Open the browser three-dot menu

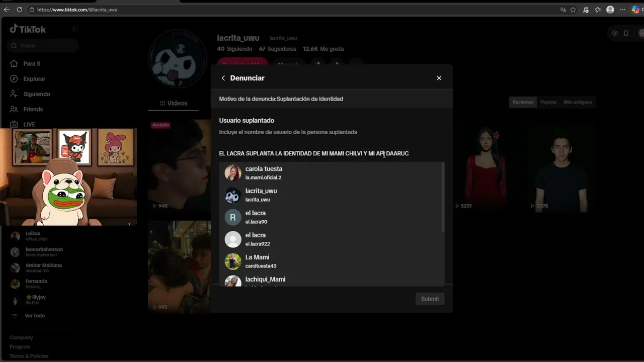(622, 10)
